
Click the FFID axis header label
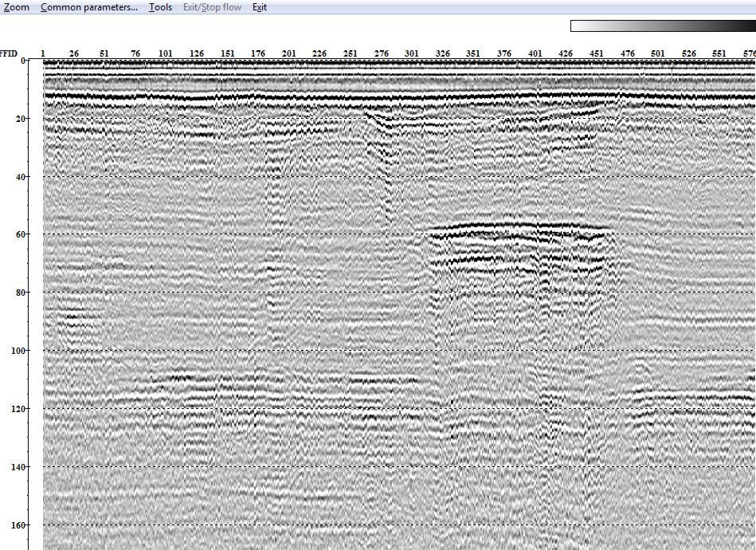tap(8, 53)
